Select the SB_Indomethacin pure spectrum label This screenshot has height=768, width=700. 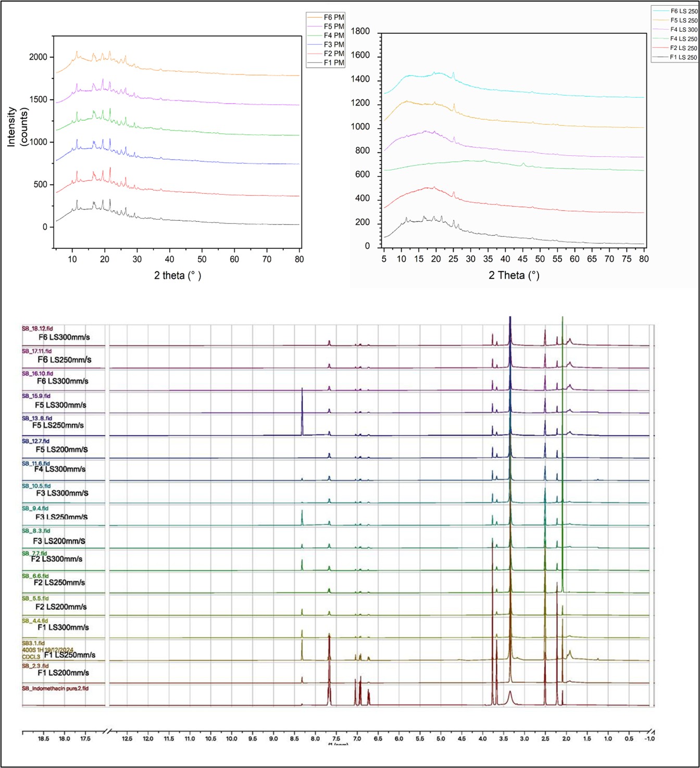click(55, 688)
